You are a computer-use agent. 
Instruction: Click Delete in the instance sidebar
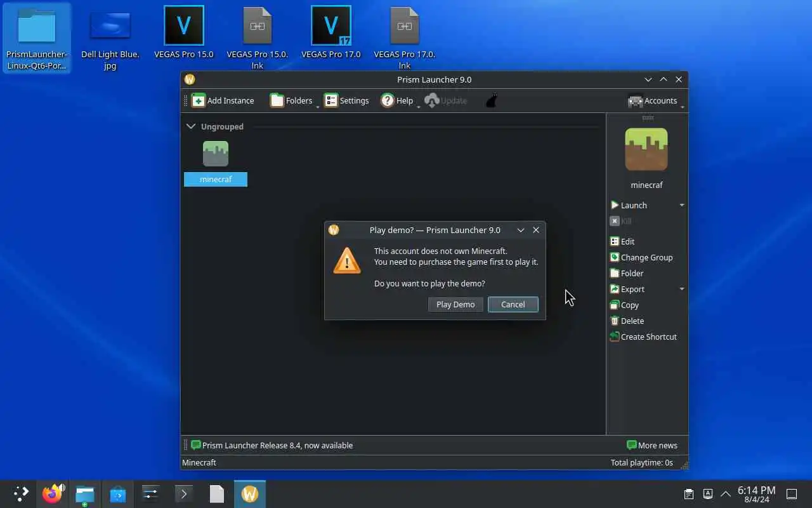coord(627,321)
